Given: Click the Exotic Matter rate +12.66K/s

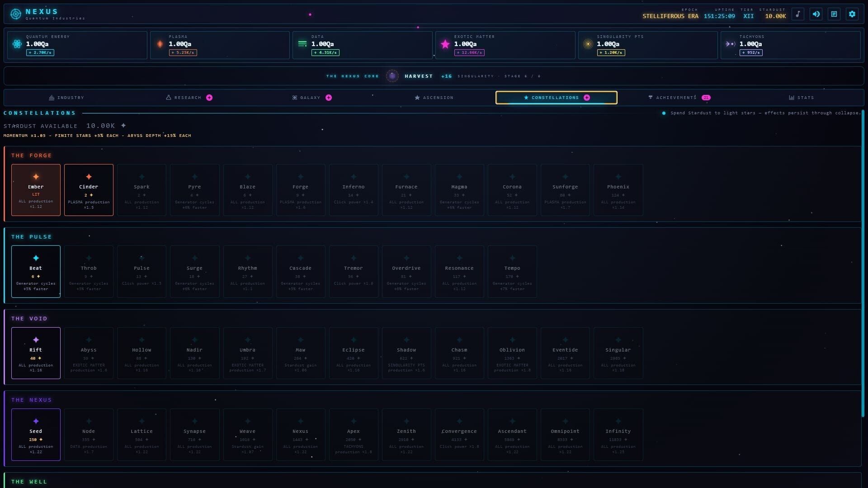Looking at the screenshot, I should coord(470,53).
